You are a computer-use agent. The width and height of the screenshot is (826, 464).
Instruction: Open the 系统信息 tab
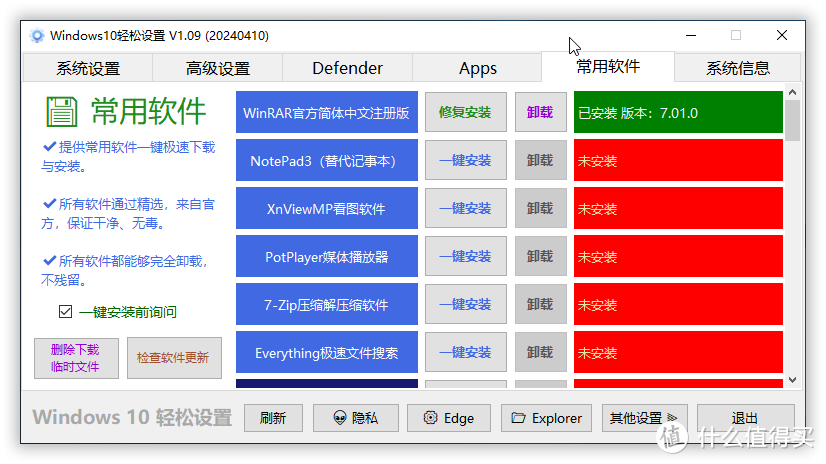(738, 68)
